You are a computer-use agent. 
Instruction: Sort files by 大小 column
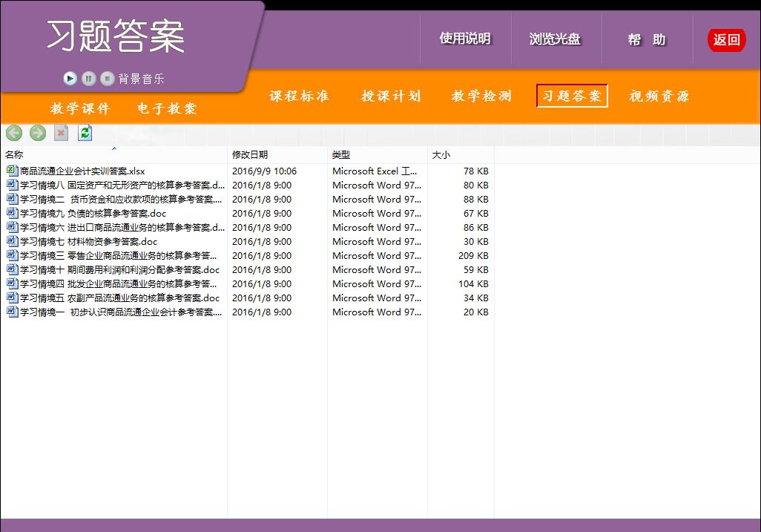click(x=460, y=155)
